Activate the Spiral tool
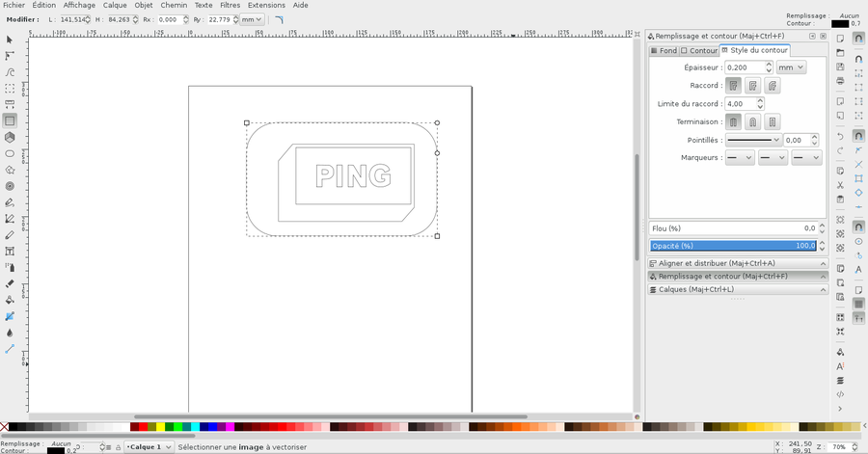 10,186
